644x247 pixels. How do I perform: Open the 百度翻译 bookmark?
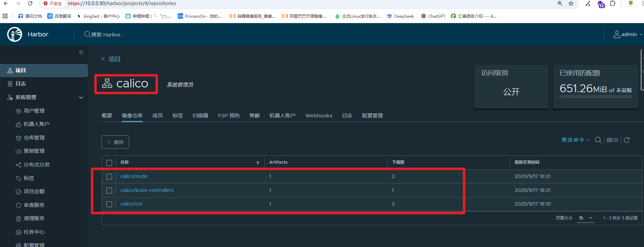[59, 16]
